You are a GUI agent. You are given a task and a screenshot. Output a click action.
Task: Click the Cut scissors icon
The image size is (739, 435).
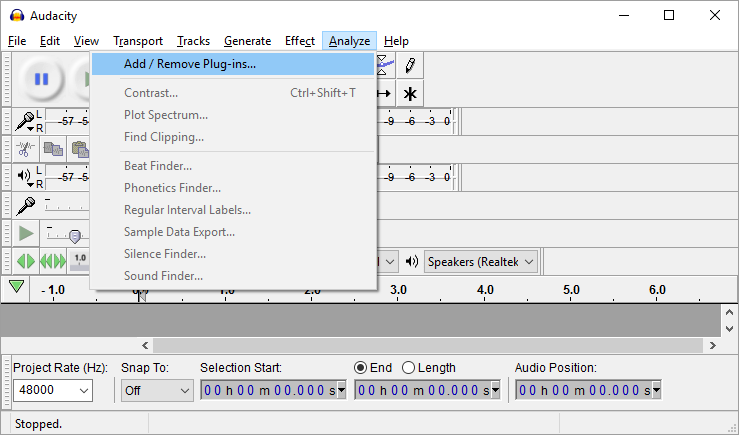click(x=25, y=149)
